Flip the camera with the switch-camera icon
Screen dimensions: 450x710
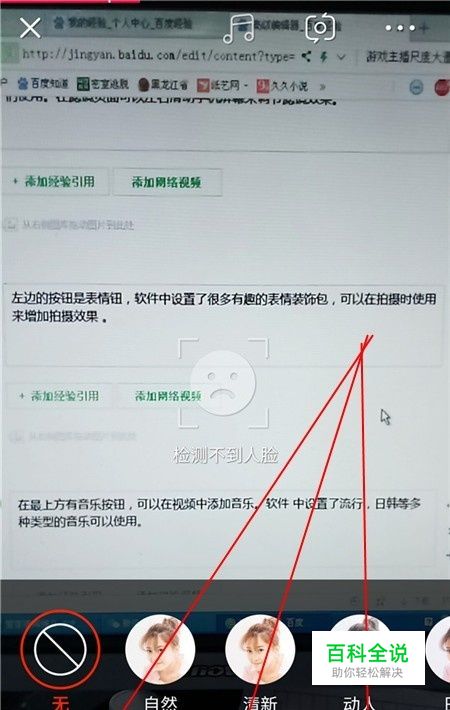pyautogui.click(x=320, y=28)
